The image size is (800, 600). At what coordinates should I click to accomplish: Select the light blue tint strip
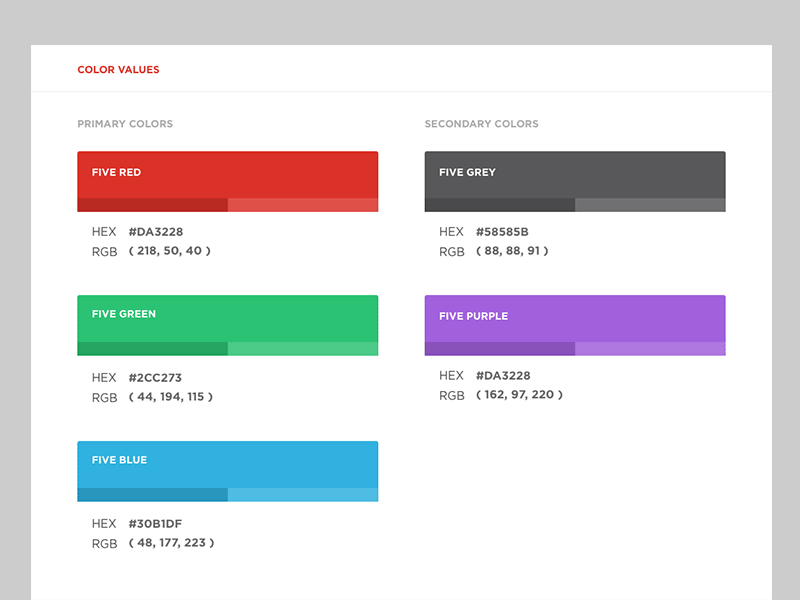303,494
